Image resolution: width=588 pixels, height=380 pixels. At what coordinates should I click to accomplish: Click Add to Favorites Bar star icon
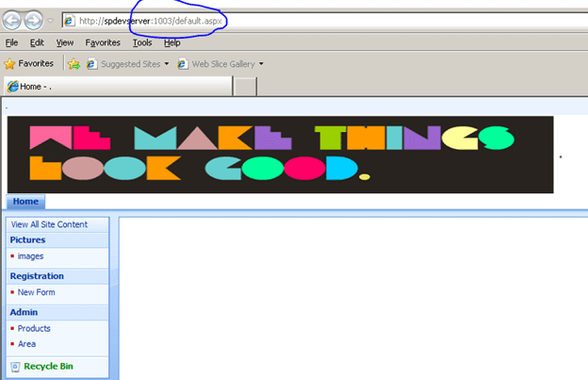[x=73, y=64]
